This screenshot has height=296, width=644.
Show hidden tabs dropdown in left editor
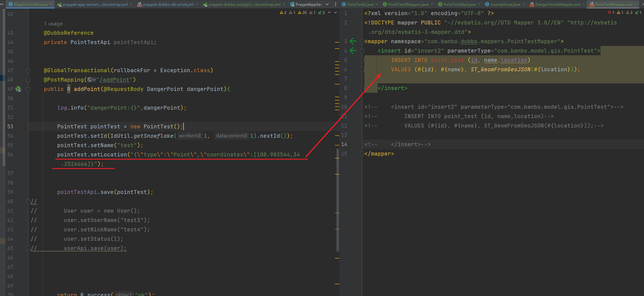pos(327,4)
